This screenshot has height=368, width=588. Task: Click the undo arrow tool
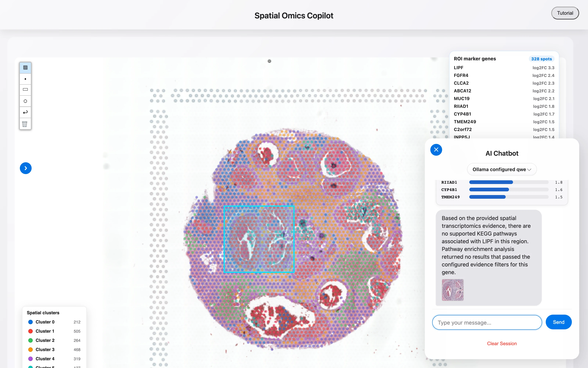pos(25,112)
